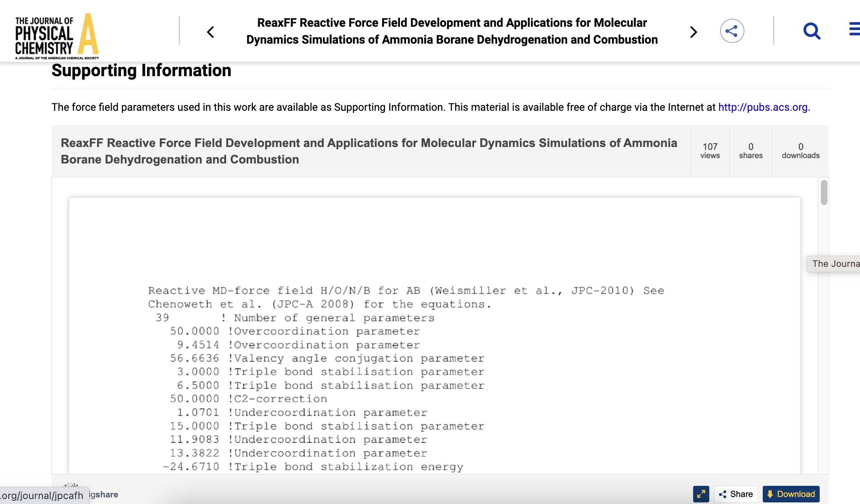The height and width of the screenshot is (504, 860).
Task: Click the 107 views counter
Action: point(710,151)
